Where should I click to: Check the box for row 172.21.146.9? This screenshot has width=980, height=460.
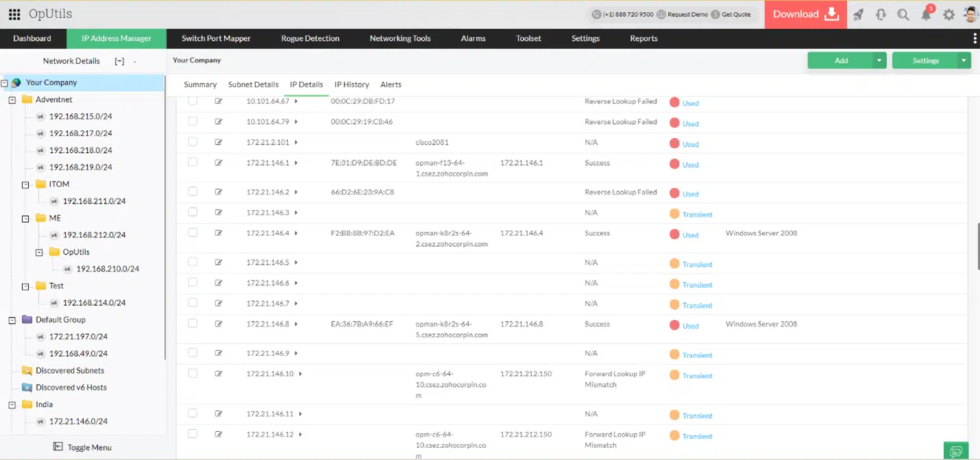(193, 353)
